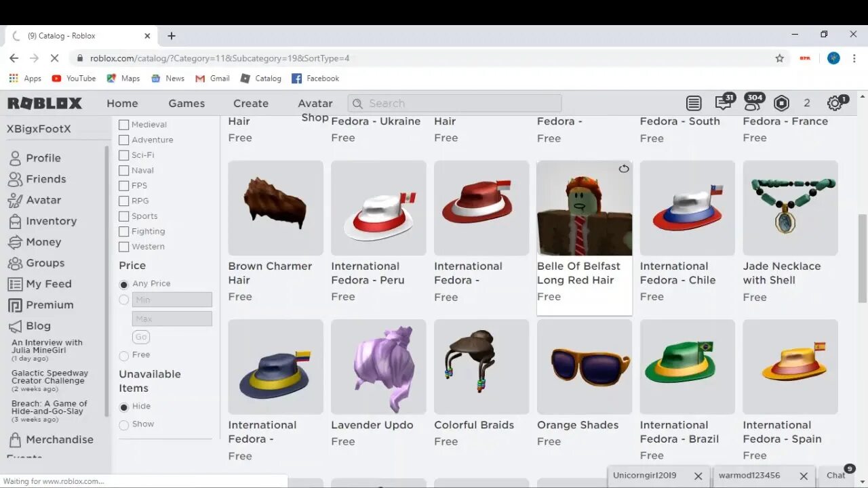Open Blog in the sidebar
This screenshot has width=868, height=488.
(x=30, y=326)
